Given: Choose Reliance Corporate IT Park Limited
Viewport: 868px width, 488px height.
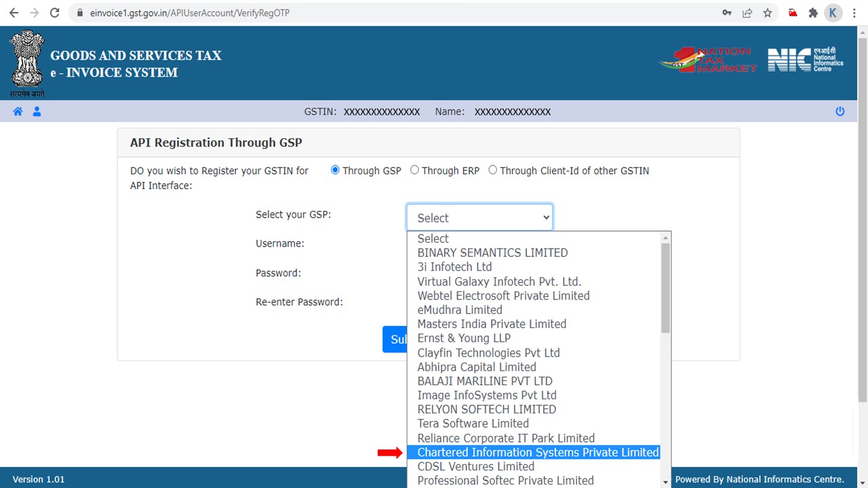Looking at the screenshot, I should 534,438.
